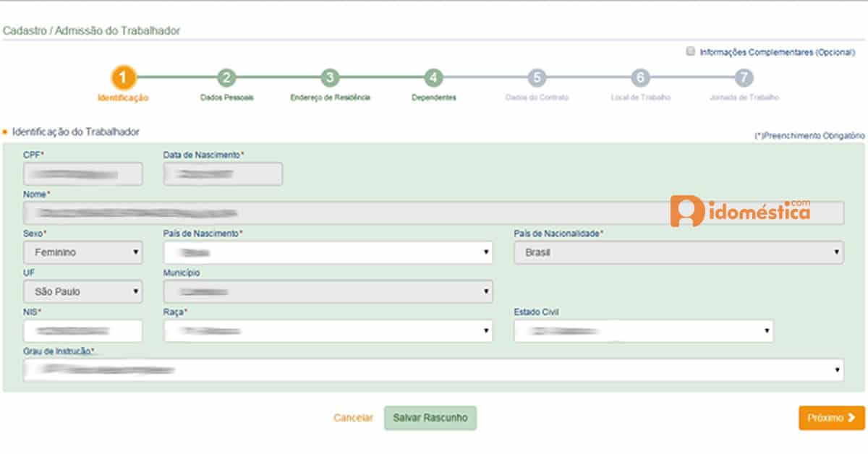Click the step 5 Dados do Contrato icon
Image resolution: width=868 pixels, height=454 pixels.
tap(538, 76)
